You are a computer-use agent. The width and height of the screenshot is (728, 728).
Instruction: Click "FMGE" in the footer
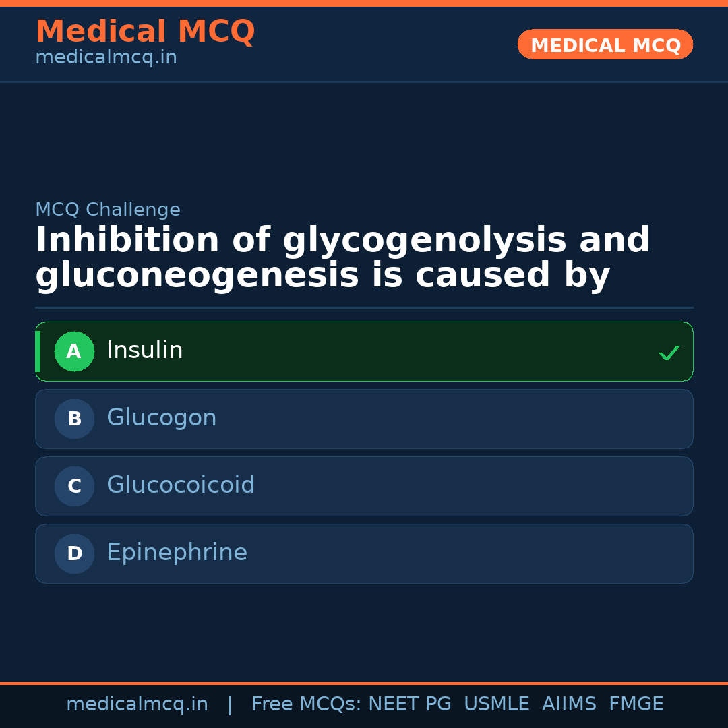coord(636,704)
